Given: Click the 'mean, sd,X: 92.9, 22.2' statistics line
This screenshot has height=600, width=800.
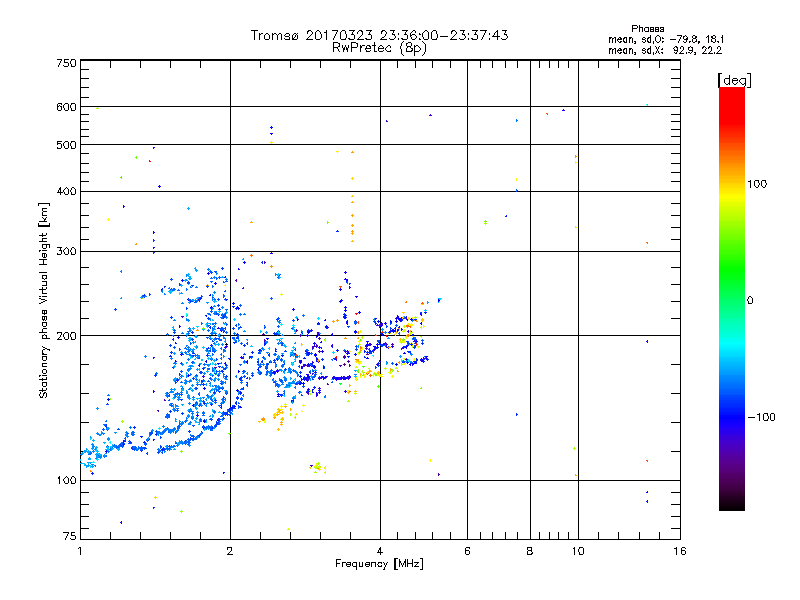Looking at the screenshot, I should [x=665, y=50].
